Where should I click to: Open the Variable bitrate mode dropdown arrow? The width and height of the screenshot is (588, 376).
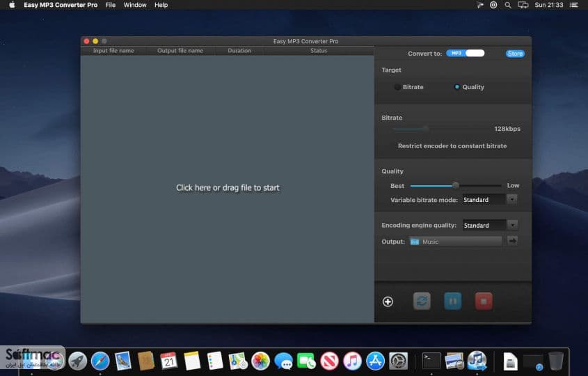512,199
